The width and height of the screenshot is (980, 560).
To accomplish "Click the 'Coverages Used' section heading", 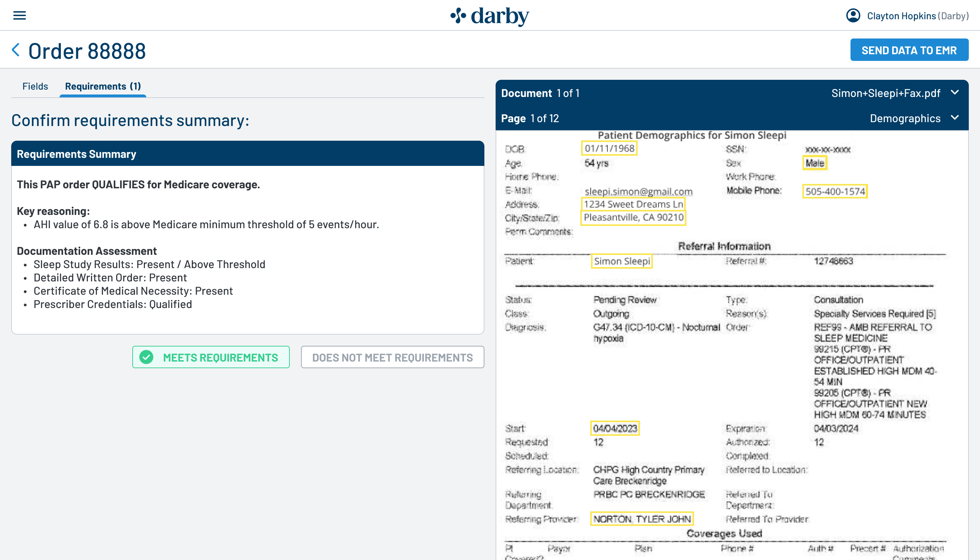I will click(x=724, y=533).
